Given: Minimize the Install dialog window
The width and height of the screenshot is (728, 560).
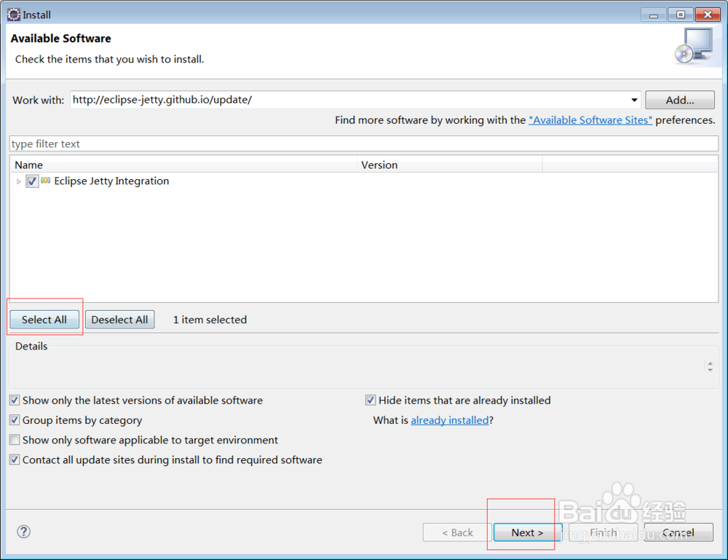Looking at the screenshot, I should [654, 15].
